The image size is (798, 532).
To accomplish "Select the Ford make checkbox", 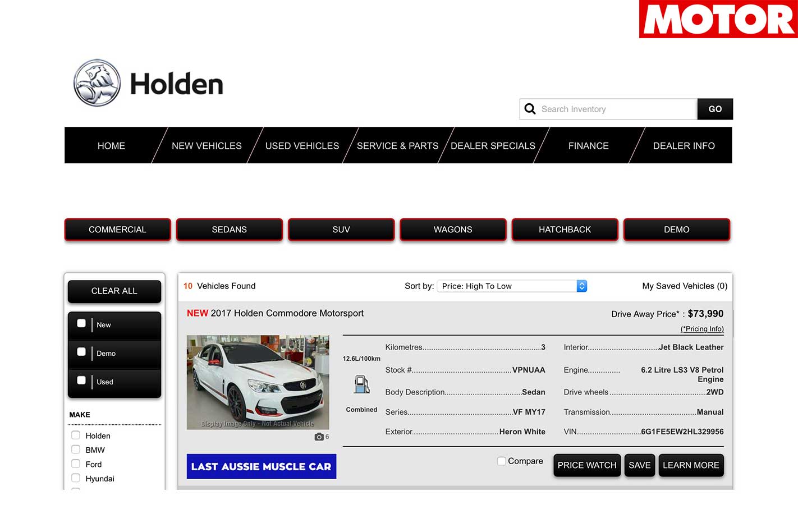I will click(76, 464).
